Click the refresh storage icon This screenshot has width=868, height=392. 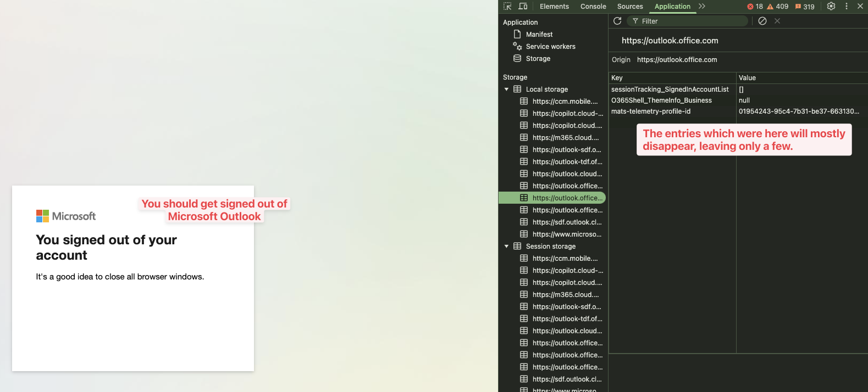pos(617,21)
